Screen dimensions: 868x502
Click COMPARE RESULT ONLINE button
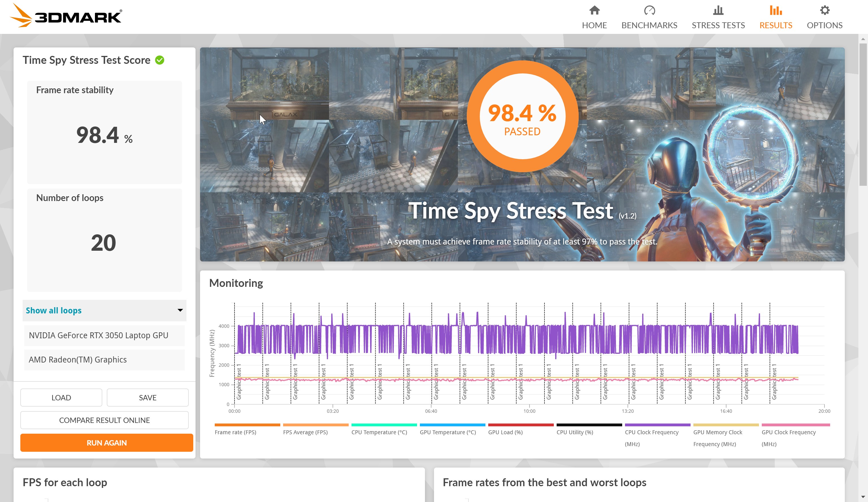104,420
